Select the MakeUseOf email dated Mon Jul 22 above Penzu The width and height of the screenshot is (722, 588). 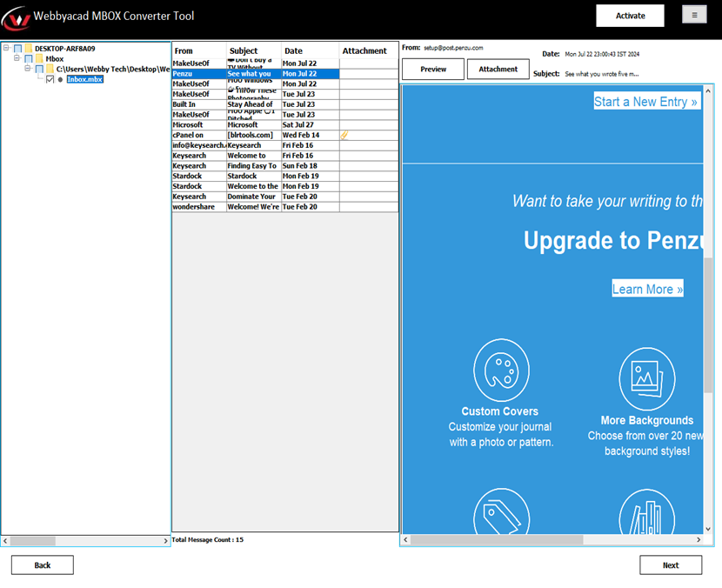point(285,63)
